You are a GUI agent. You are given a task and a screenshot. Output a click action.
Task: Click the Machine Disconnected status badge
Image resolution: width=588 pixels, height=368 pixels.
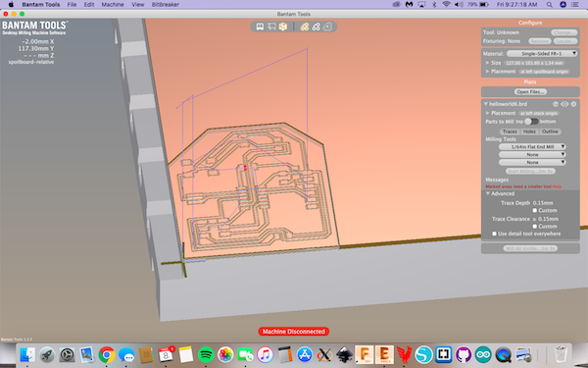click(294, 332)
